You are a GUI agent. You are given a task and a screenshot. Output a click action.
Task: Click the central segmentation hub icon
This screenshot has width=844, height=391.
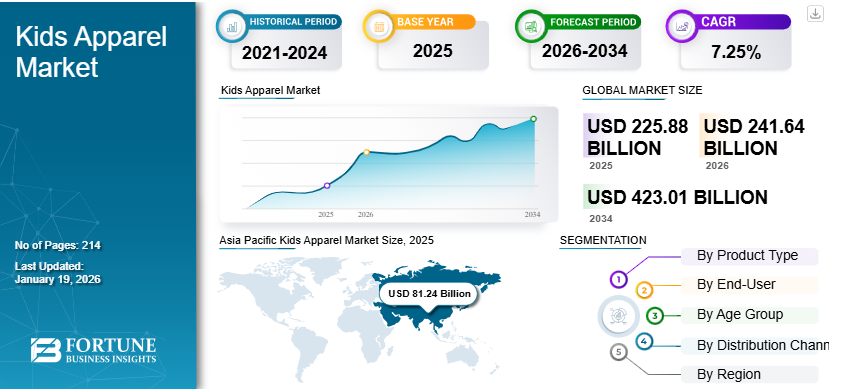tap(617, 316)
